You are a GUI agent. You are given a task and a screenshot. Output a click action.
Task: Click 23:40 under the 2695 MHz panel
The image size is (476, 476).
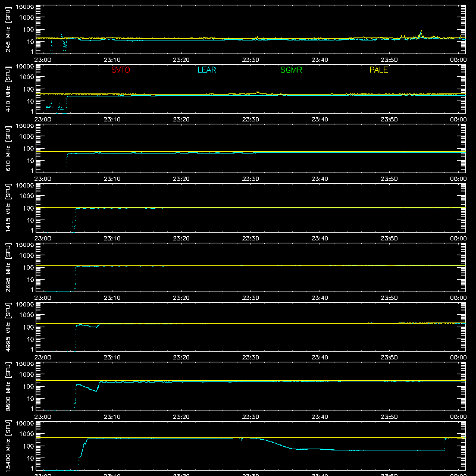coord(320,298)
